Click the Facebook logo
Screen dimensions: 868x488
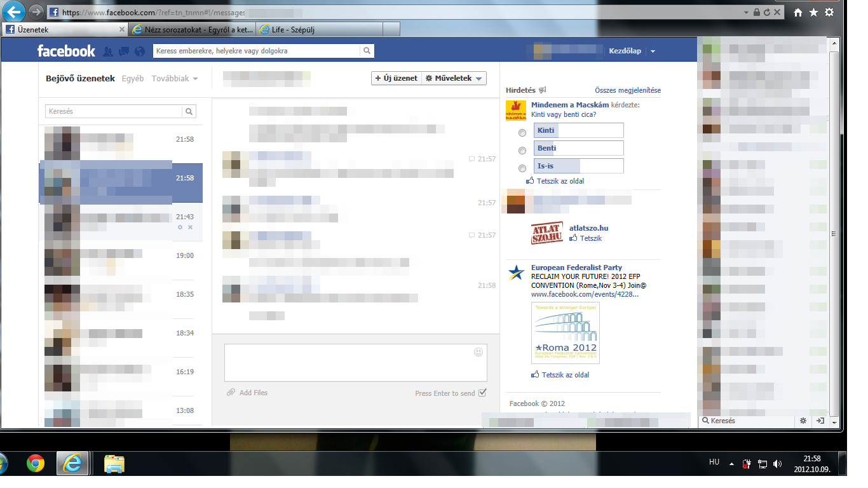click(x=66, y=51)
